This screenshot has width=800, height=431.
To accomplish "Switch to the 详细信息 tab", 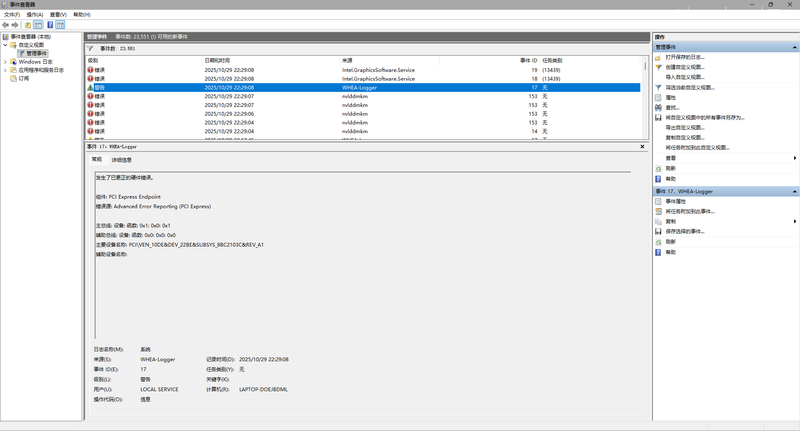I will coord(121,159).
